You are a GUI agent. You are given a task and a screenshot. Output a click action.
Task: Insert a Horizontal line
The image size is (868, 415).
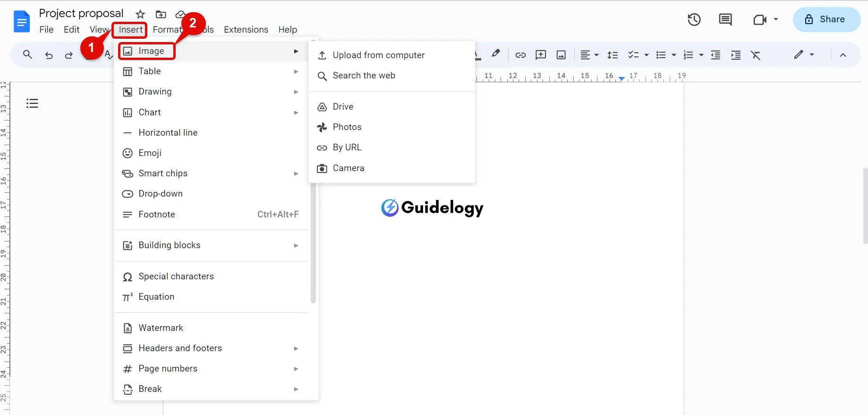211,133
